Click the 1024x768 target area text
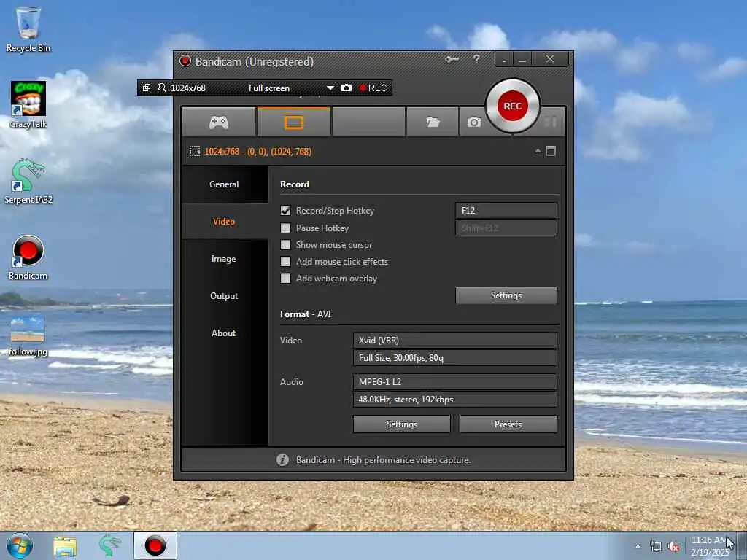The height and width of the screenshot is (560, 747). pos(258,152)
